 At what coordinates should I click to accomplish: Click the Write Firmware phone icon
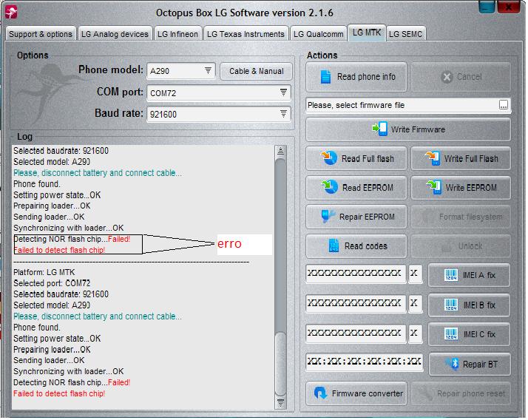(x=379, y=129)
